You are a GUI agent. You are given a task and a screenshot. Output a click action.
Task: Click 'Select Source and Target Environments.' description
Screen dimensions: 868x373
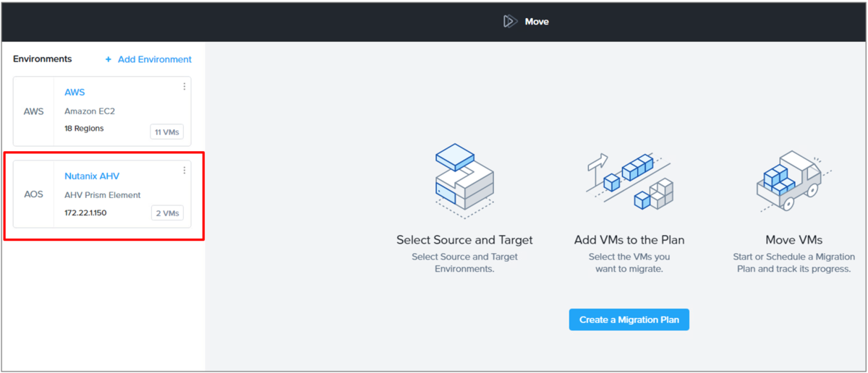click(x=464, y=262)
